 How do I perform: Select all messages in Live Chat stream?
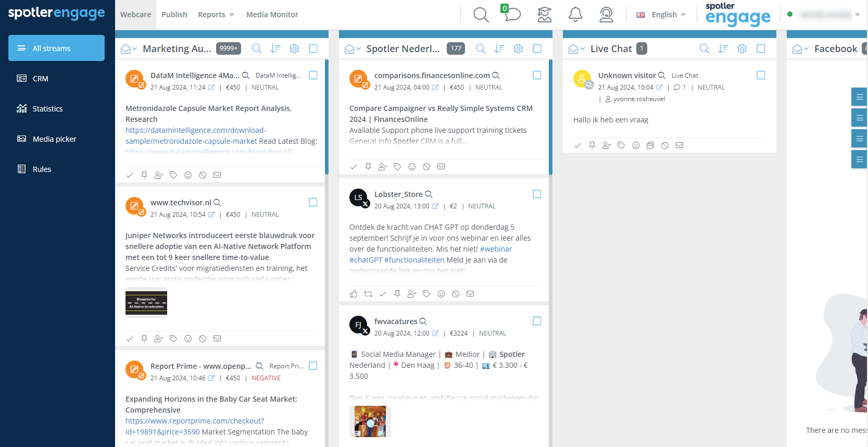[761, 48]
